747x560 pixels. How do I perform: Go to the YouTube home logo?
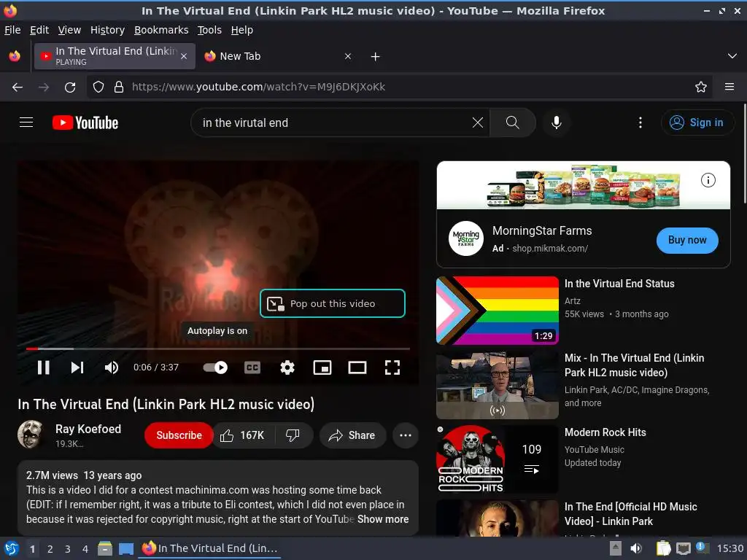click(x=85, y=122)
